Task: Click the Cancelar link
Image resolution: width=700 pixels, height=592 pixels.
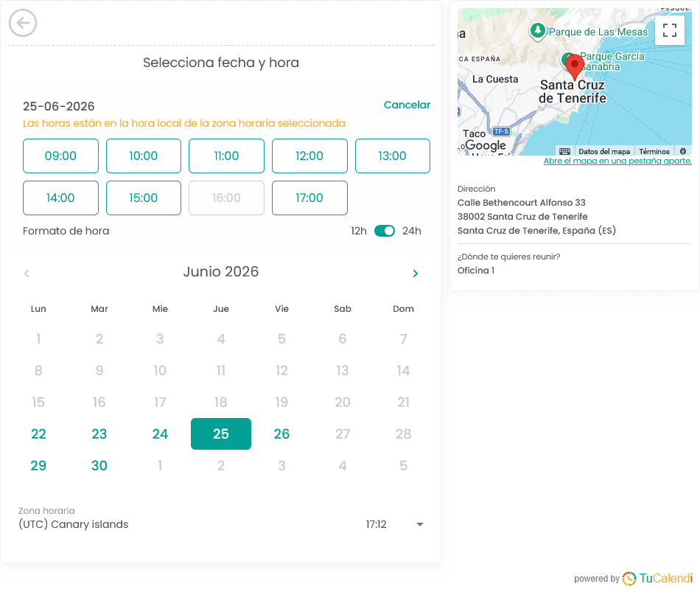Action: coord(407,105)
